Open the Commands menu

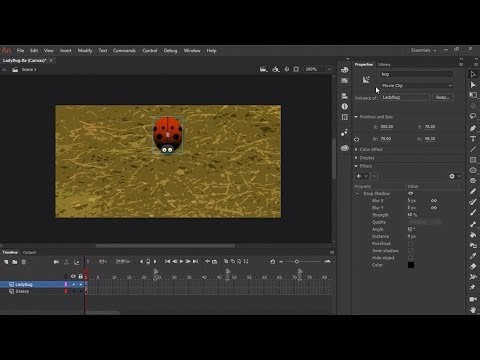point(124,51)
